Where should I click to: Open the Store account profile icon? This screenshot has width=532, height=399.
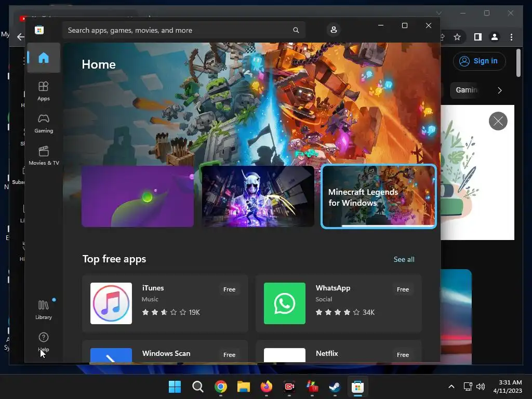point(334,30)
